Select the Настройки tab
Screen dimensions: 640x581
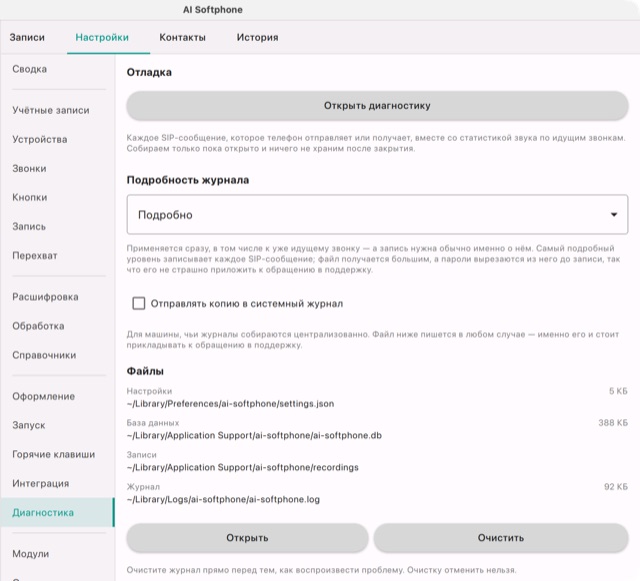tap(102, 37)
